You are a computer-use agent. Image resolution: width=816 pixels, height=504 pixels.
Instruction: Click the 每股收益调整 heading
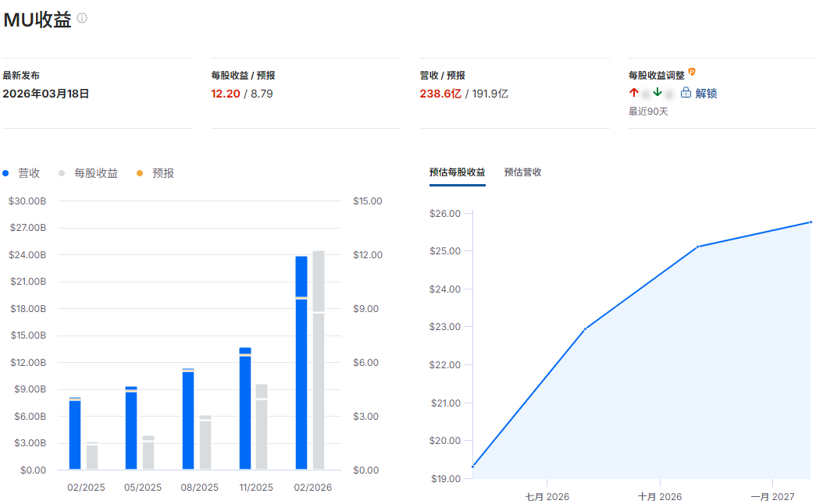pyautogui.click(x=656, y=76)
